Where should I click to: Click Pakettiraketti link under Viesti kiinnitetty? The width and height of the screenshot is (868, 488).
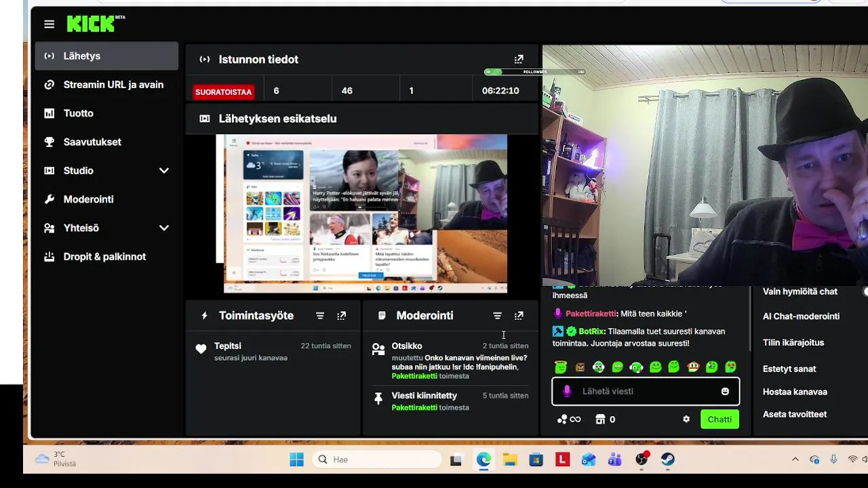[414, 407]
